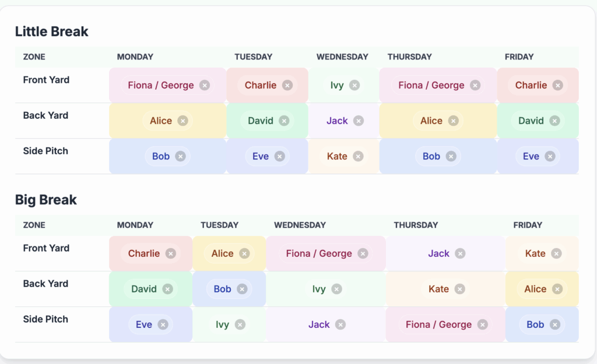Viewport: 597px width, 364px height.
Task: Click the Side Pitch row label in Big Break
Action: tap(45, 319)
